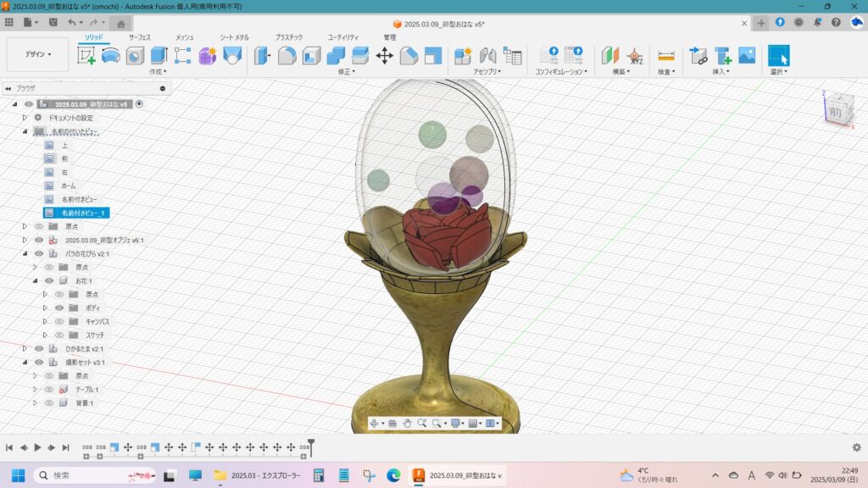Switch to the サーフェス tab
The height and width of the screenshot is (488, 868).
pos(141,37)
